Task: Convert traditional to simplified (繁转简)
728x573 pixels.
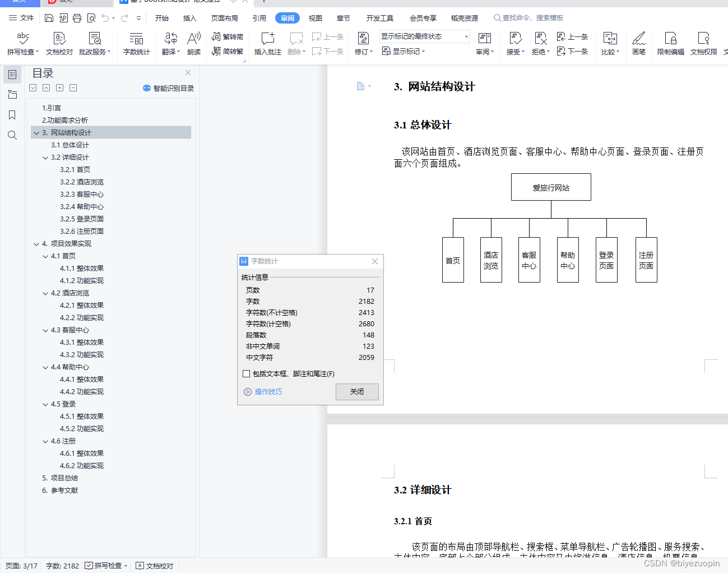Action: pos(228,37)
